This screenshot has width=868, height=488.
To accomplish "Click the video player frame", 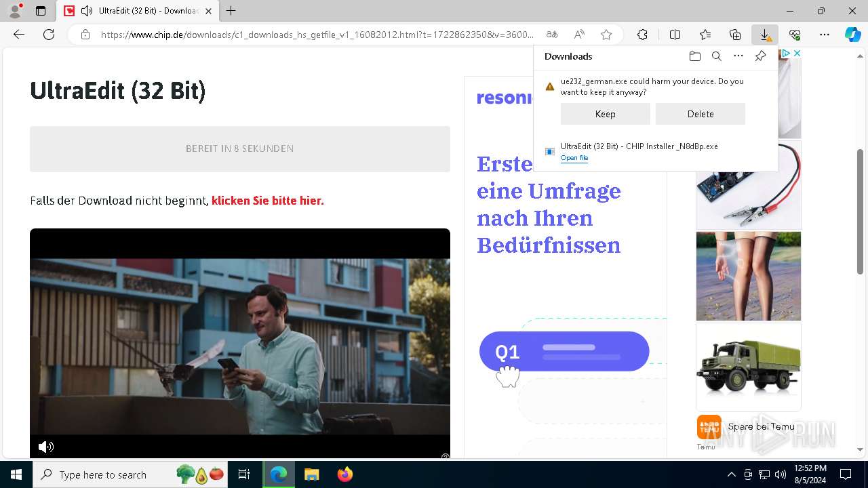I will click(240, 343).
